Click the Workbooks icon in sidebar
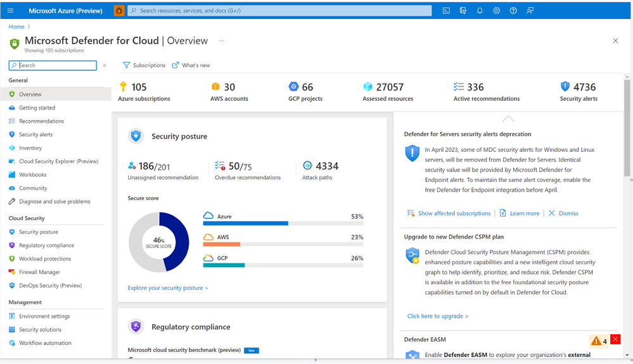This screenshot has height=364, width=633. [11, 175]
